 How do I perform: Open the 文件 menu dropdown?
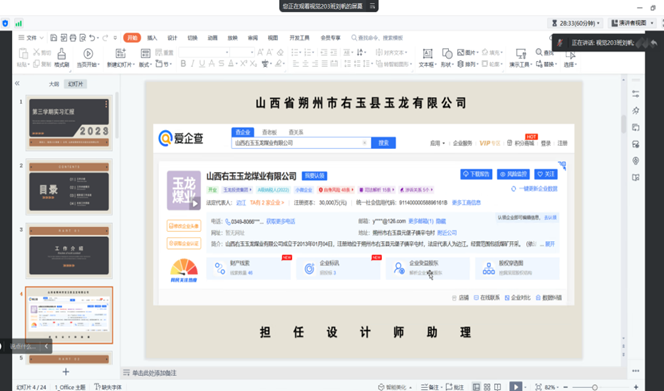click(31, 38)
